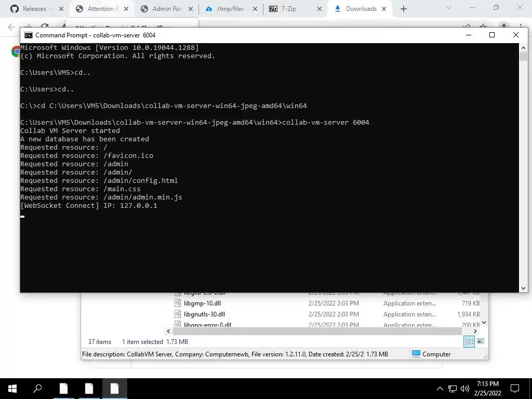The width and height of the screenshot is (532, 399).
Task: Click the cloud favicon on /tmp/files tab
Action: click(209, 9)
